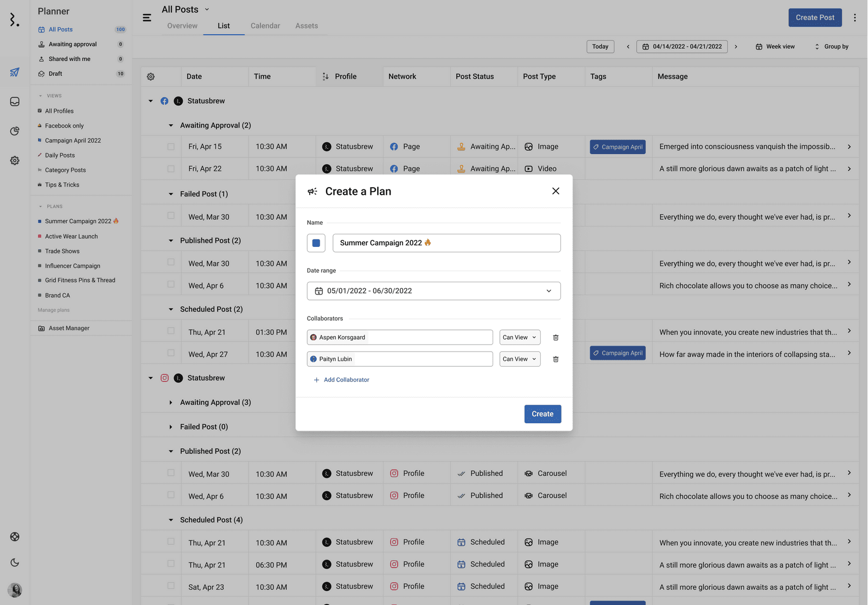
Task: Remove Paityn Lubin using trash icon
Action: (x=556, y=359)
